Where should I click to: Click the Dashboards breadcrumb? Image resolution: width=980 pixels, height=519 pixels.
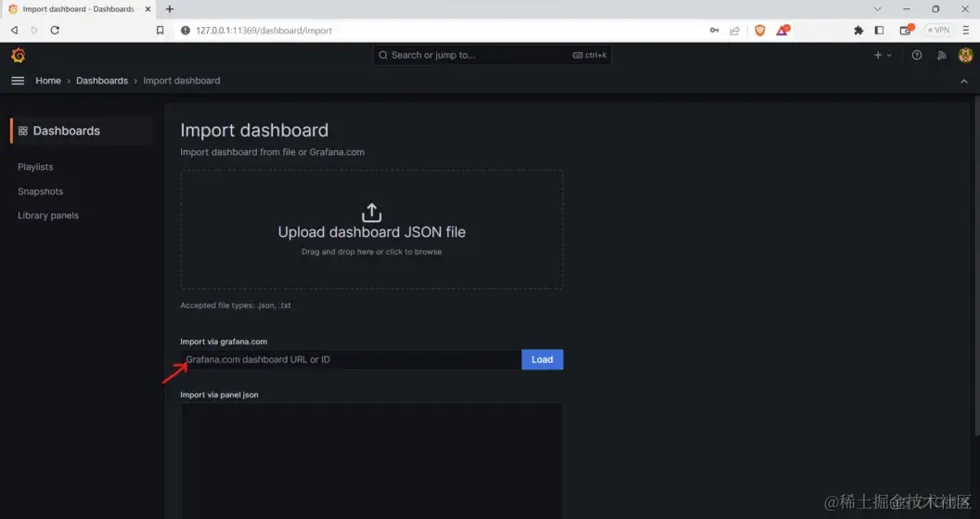102,81
